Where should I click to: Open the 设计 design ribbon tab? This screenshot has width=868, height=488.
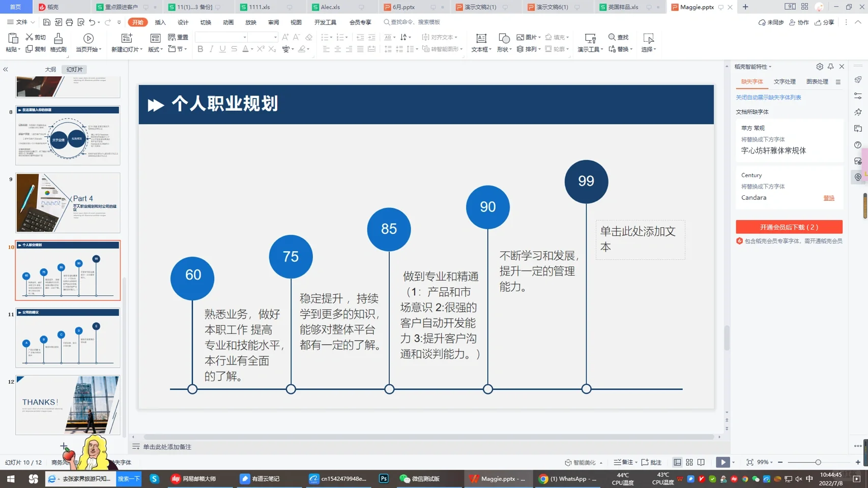point(183,22)
